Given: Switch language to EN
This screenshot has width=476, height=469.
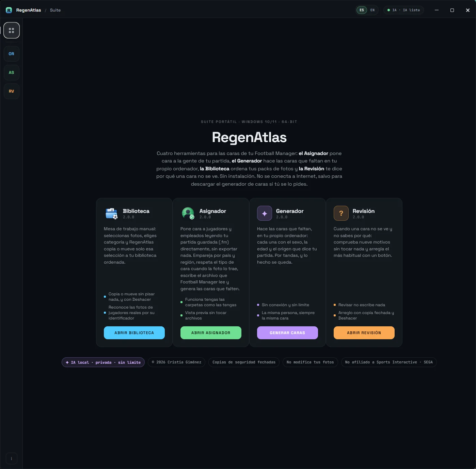Looking at the screenshot, I should coord(372,10).
